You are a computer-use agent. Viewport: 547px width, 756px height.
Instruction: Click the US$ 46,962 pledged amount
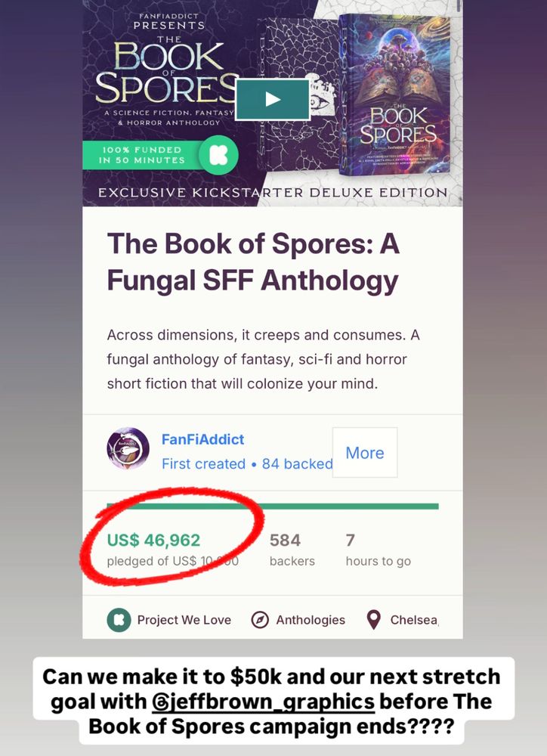tap(153, 540)
